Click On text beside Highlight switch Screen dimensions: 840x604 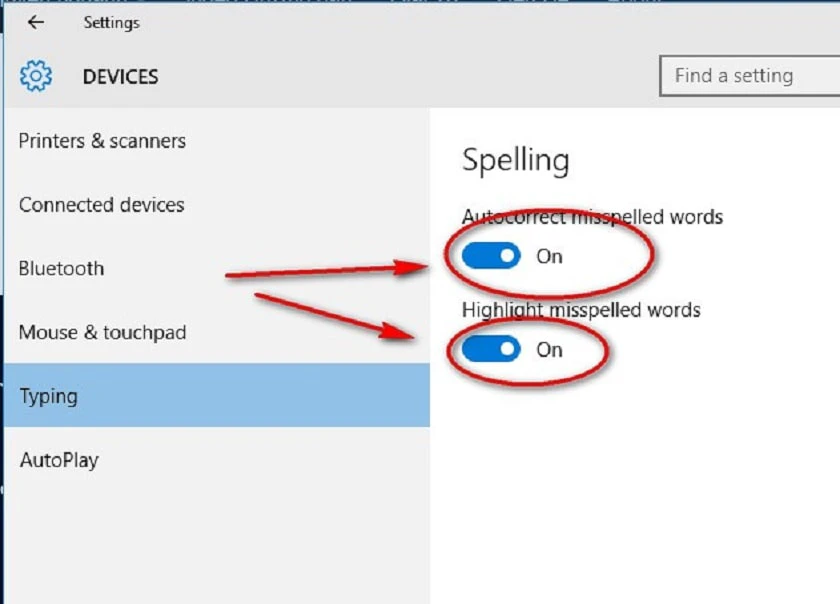click(550, 350)
